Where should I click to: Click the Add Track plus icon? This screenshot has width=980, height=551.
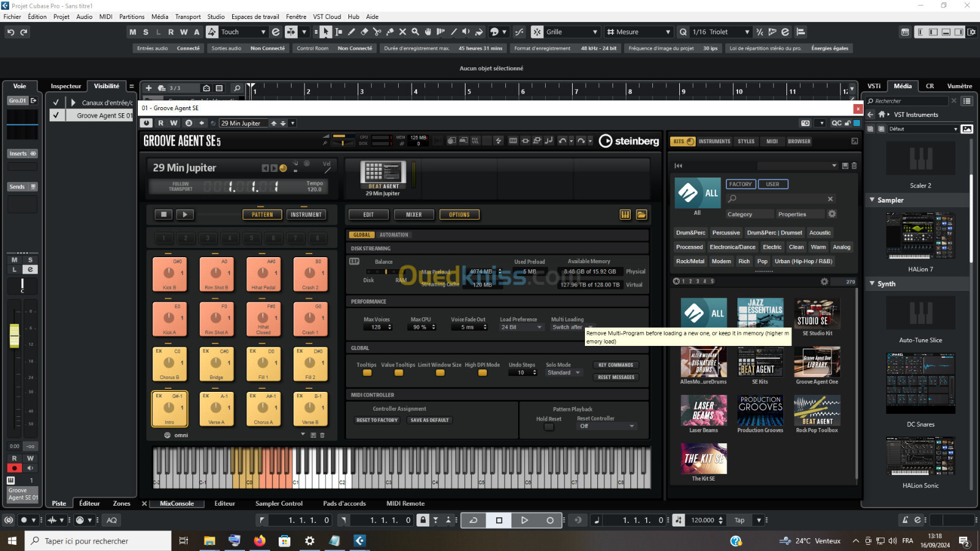point(148,88)
